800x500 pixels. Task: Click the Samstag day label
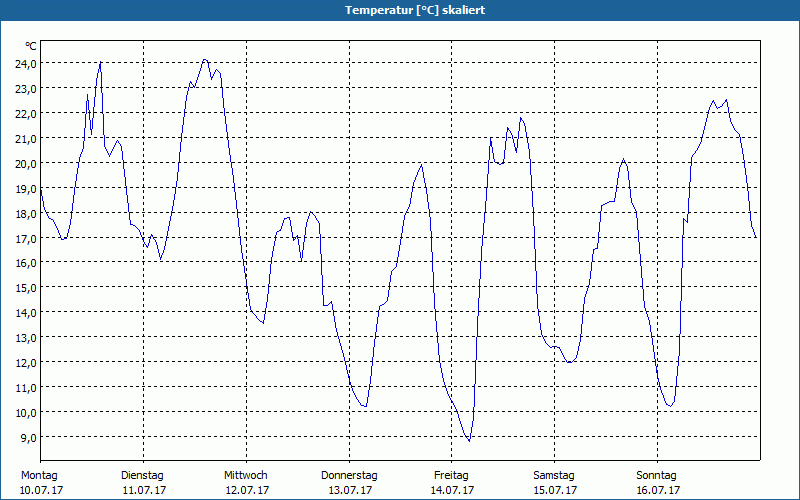click(x=554, y=476)
